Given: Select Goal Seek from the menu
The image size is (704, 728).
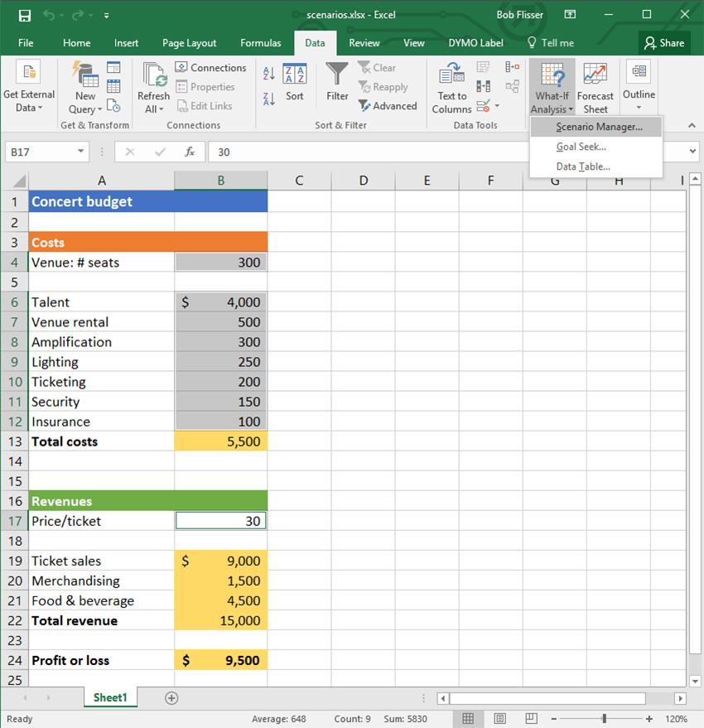Looking at the screenshot, I should tap(596, 147).
